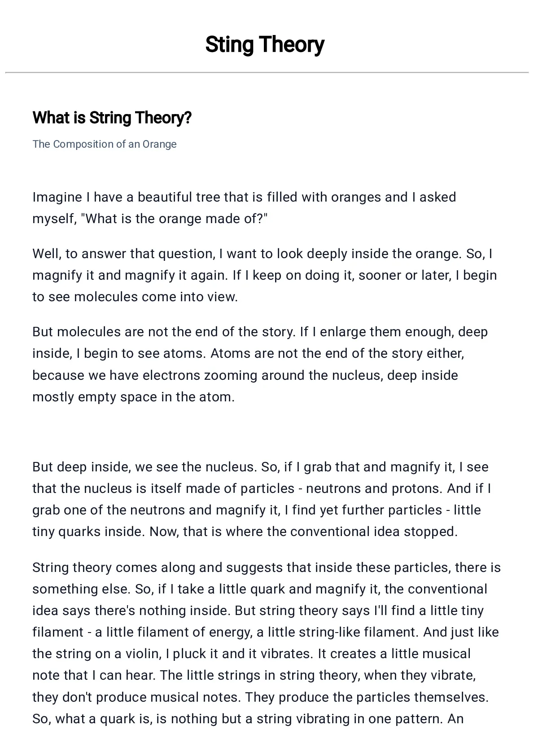Click the line "mostly empty space in the atom."
Viewport: 534px width, 756px height.
[134, 397]
